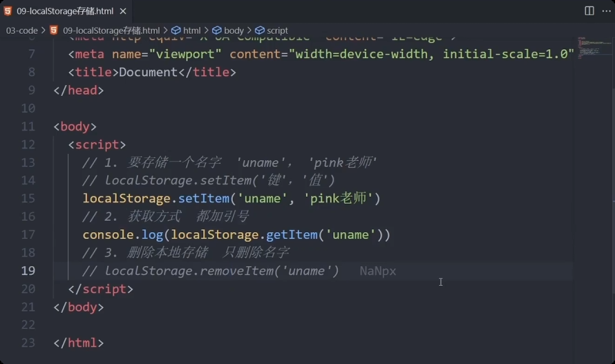
Task: Click the comment on line 13 about uname
Action: pyautogui.click(x=229, y=162)
